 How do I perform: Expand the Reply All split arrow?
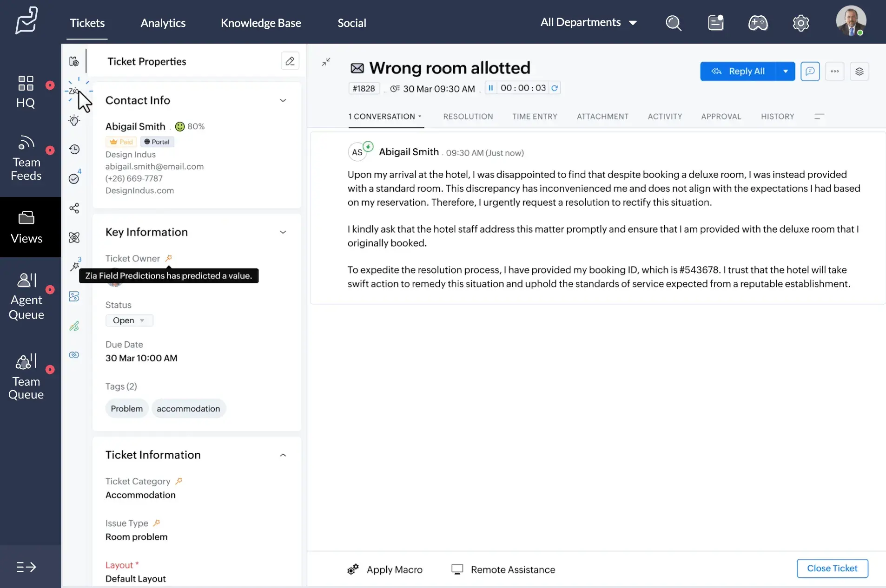click(x=786, y=71)
